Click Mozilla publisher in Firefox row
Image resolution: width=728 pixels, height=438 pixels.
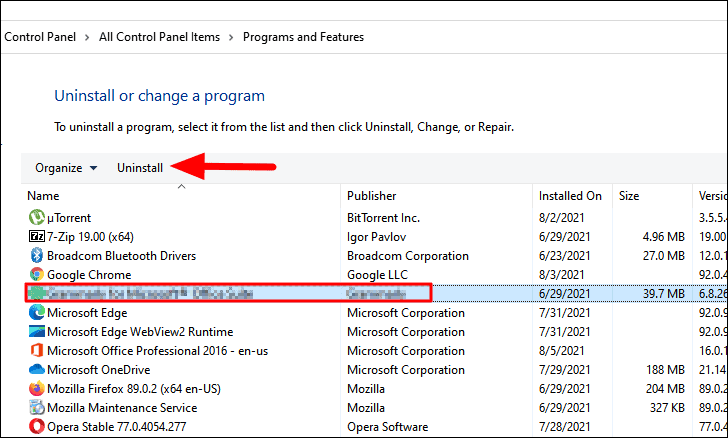click(x=366, y=389)
